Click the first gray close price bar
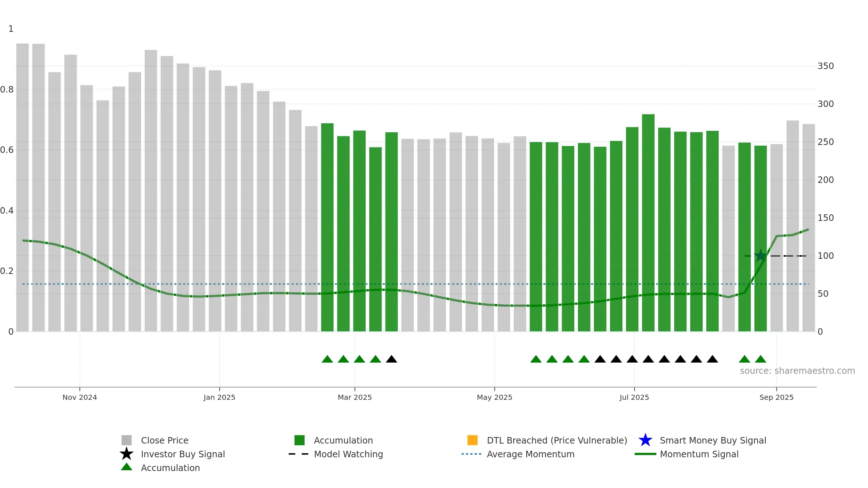The height and width of the screenshot is (488, 868). [x=22, y=188]
